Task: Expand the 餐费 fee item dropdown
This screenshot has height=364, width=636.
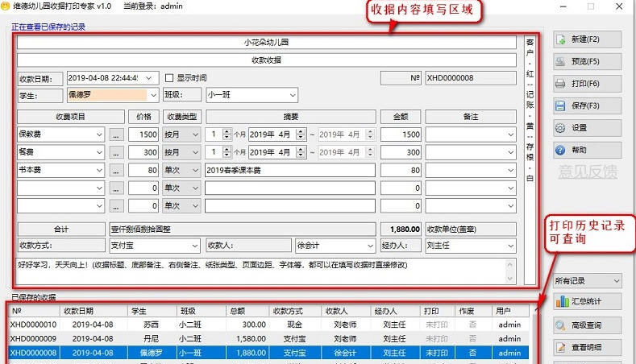Action: 99,152
